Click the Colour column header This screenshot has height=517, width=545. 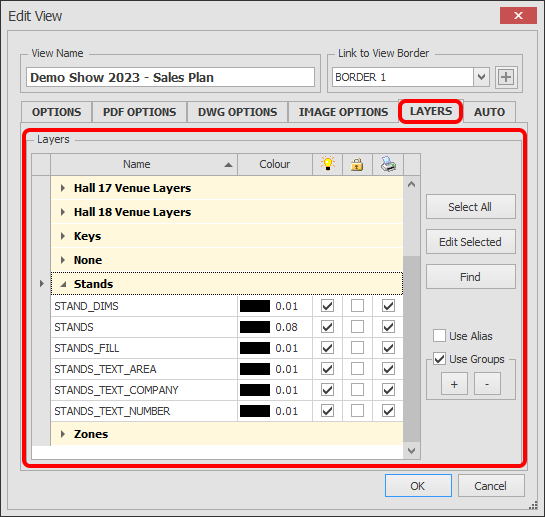(275, 164)
